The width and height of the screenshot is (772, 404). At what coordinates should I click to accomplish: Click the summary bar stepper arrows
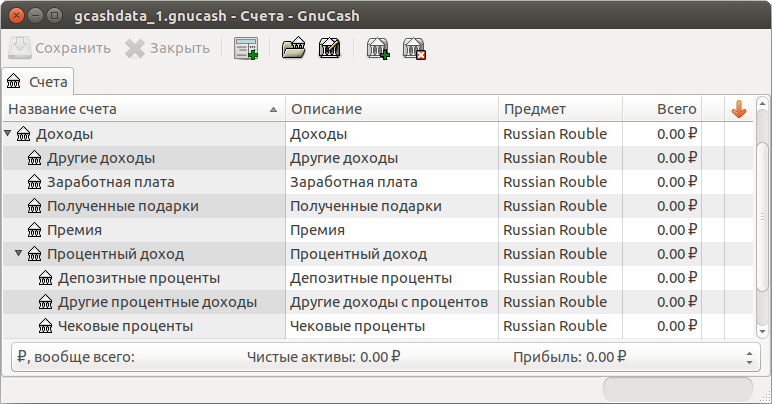749,358
